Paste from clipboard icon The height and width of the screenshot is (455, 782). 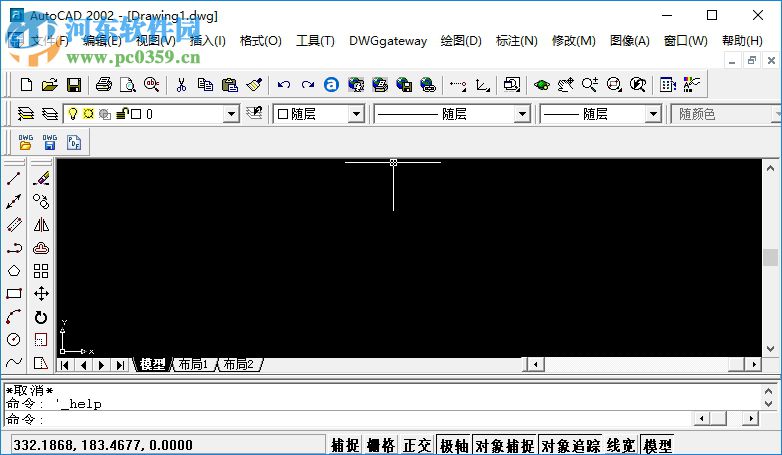tap(229, 85)
